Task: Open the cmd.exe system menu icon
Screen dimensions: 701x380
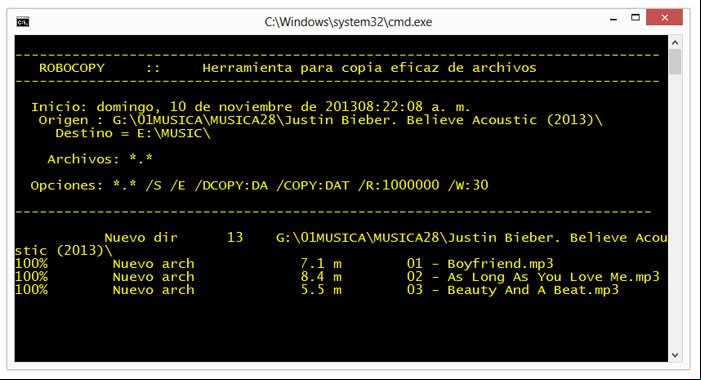Action: coord(23,21)
